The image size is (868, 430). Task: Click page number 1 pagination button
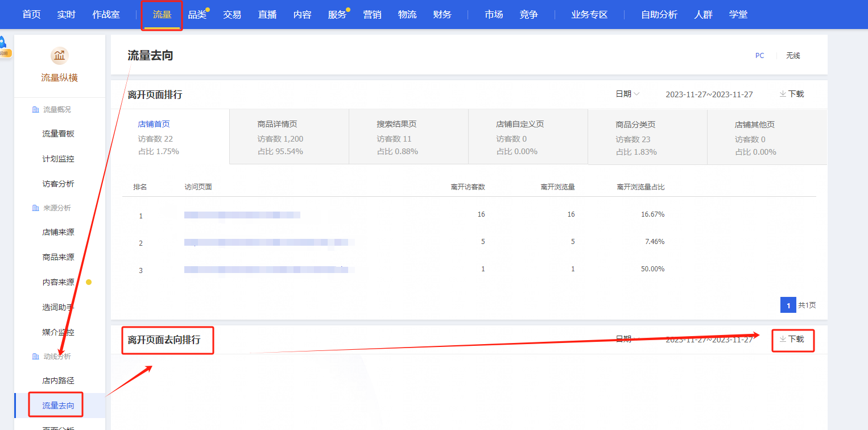coord(788,305)
